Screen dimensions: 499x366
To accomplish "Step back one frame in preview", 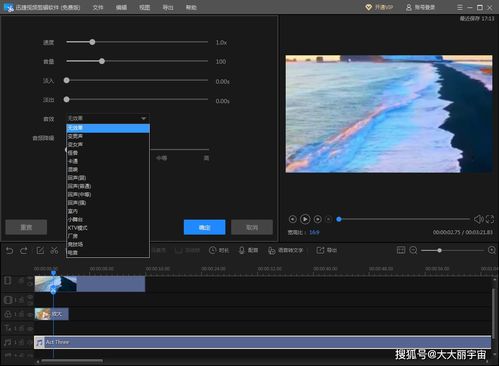I will click(x=292, y=219).
